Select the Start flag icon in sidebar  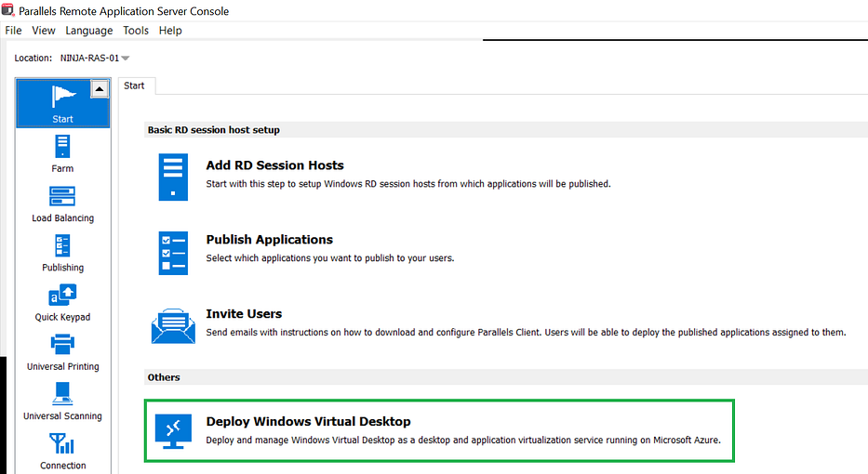coord(62,97)
